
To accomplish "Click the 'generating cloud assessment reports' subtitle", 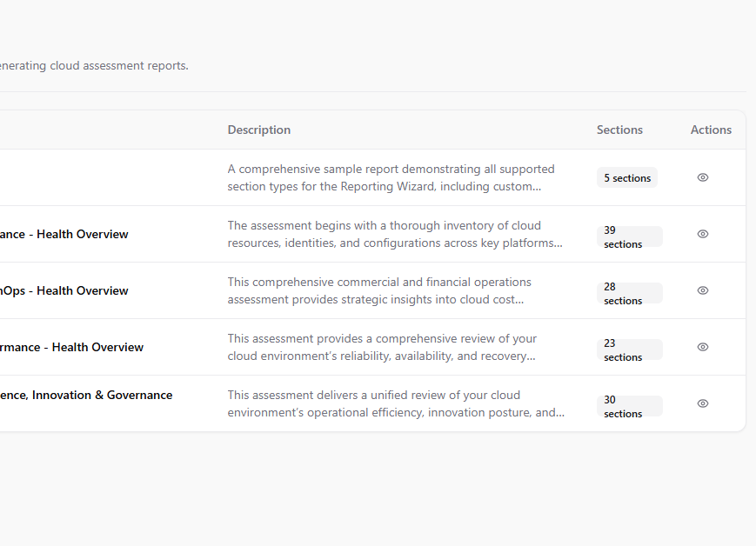I will pyautogui.click(x=94, y=65).
